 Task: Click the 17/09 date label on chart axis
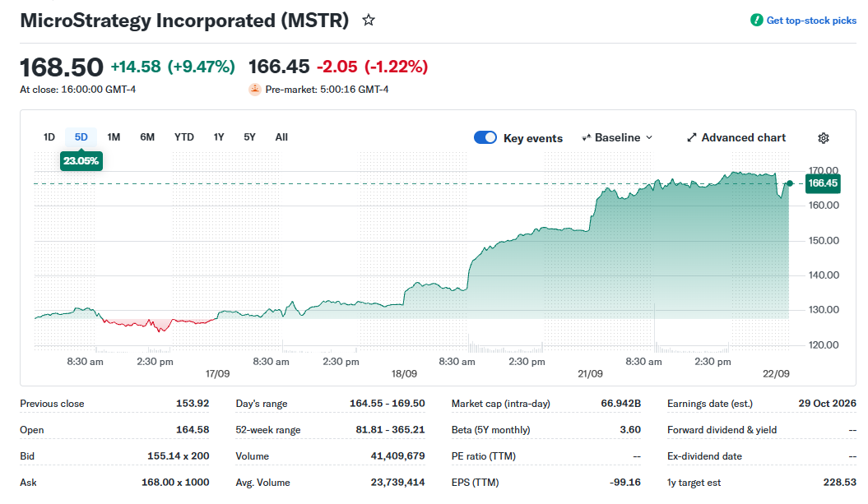coord(217,374)
